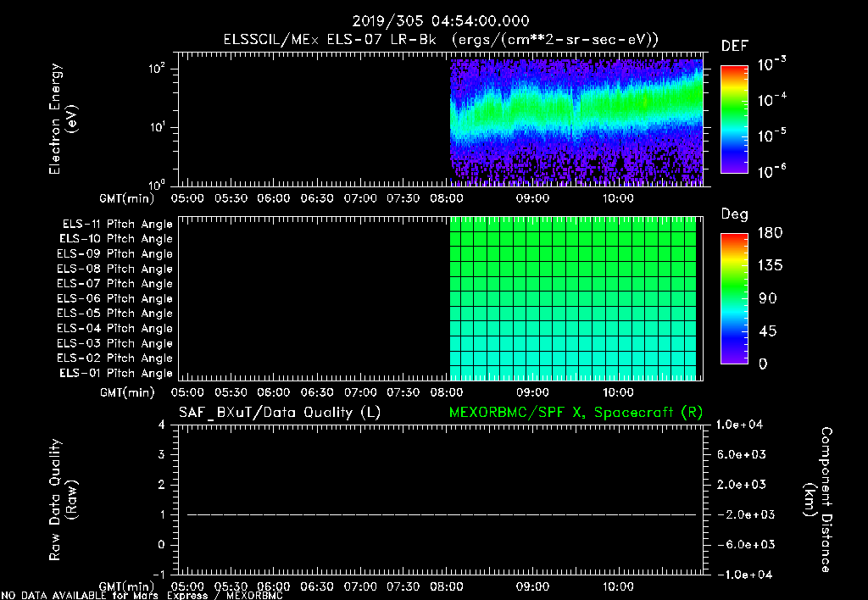Click the NO DATA AVAILABLE for Mars Express message
Screen dimensions: 868x600
coord(142,596)
